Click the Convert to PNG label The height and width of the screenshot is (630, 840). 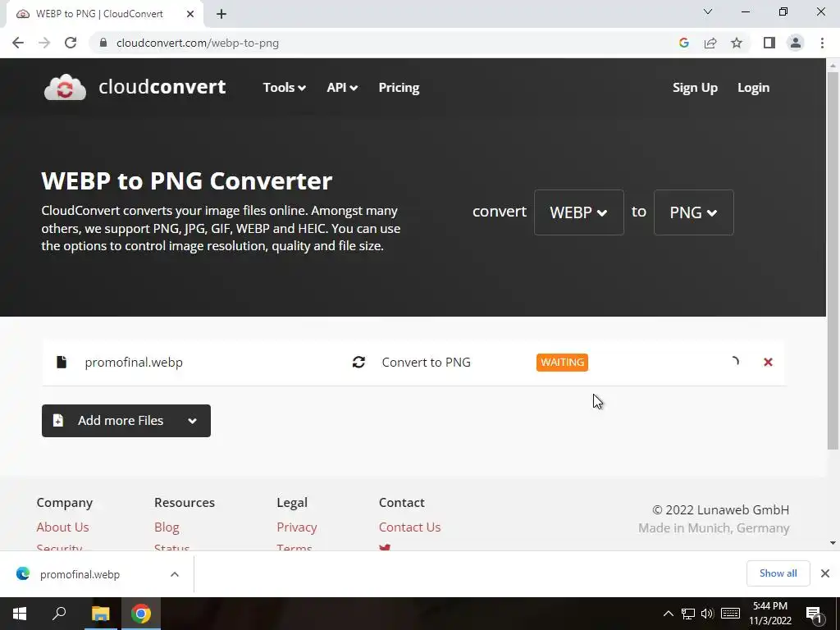click(x=427, y=362)
